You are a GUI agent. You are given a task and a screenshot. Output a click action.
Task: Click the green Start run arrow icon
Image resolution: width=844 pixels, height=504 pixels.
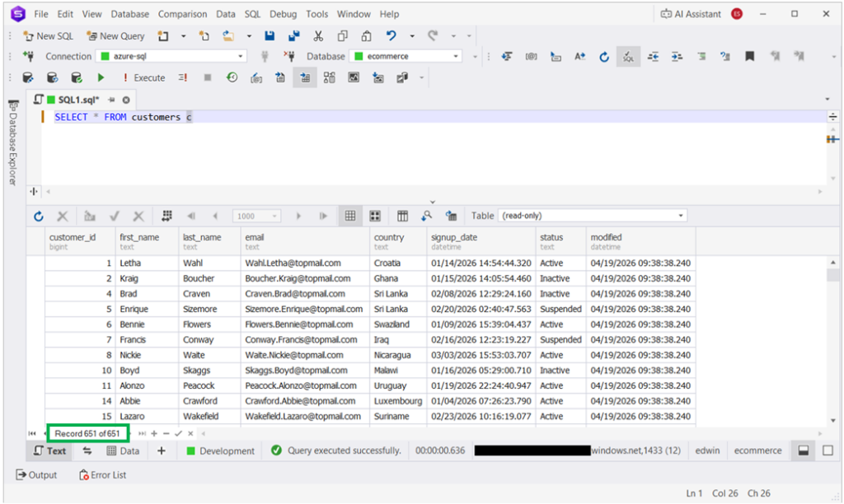point(101,78)
